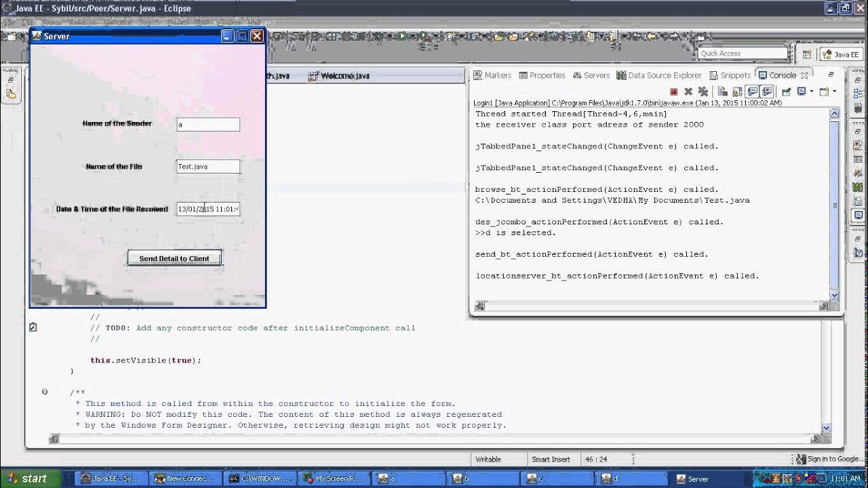Click the editor horizontal scrollbar left arrow
The height and width of the screenshot is (488, 868).
[54, 439]
